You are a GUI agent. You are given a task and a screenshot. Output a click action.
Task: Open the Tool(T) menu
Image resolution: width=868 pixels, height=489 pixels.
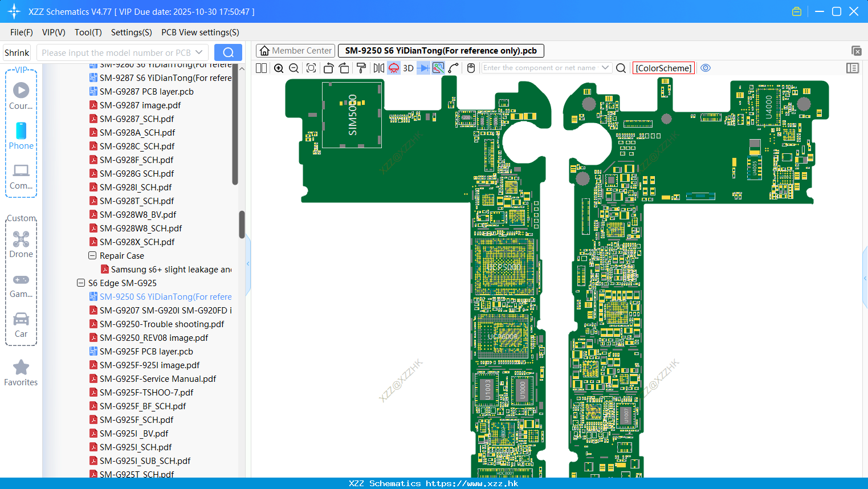(x=88, y=32)
